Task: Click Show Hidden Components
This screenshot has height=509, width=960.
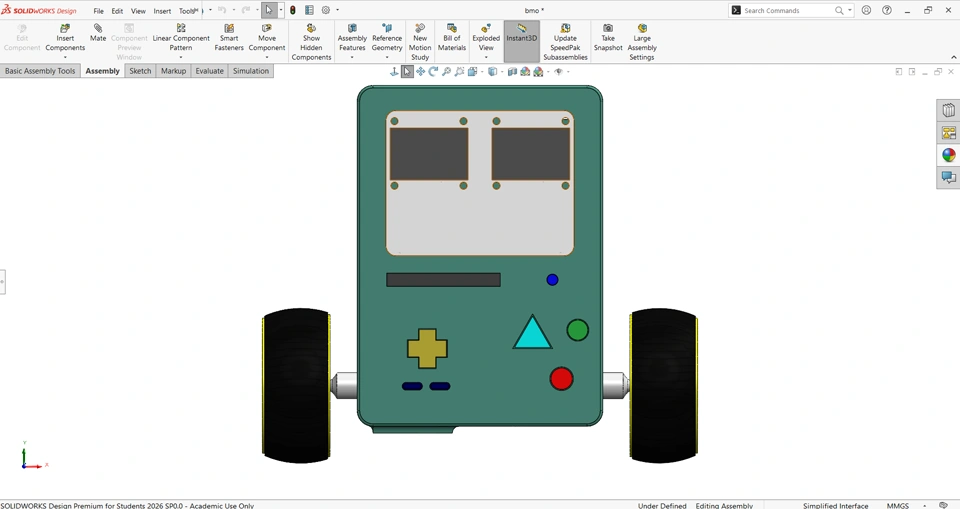Action: [311, 42]
